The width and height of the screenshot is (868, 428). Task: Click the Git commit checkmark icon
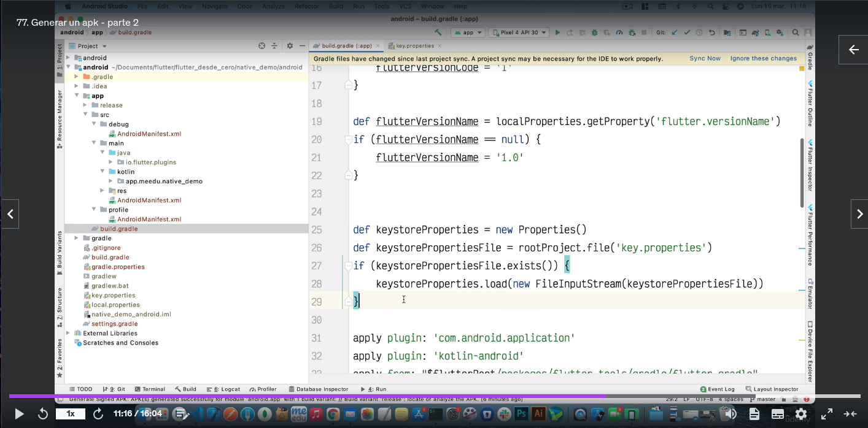[687, 32]
